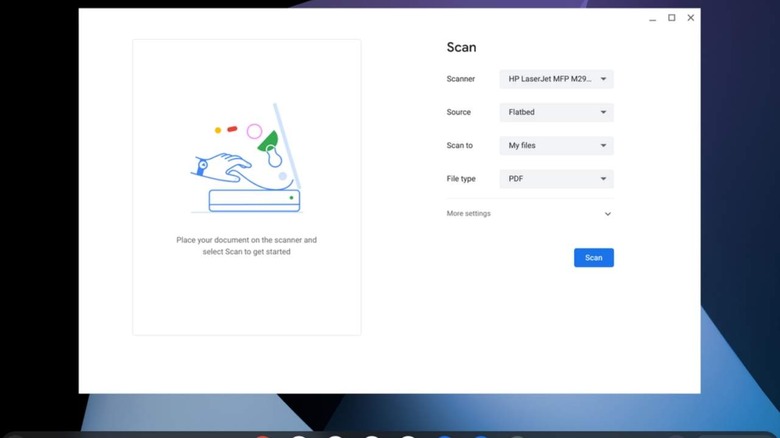Viewport: 780px width, 438px height.
Task: Click the File type field label
Action: (x=461, y=179)
